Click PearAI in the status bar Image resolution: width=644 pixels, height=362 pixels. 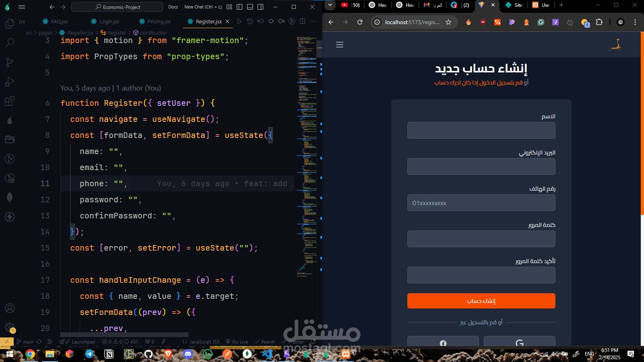coord(265,342)
